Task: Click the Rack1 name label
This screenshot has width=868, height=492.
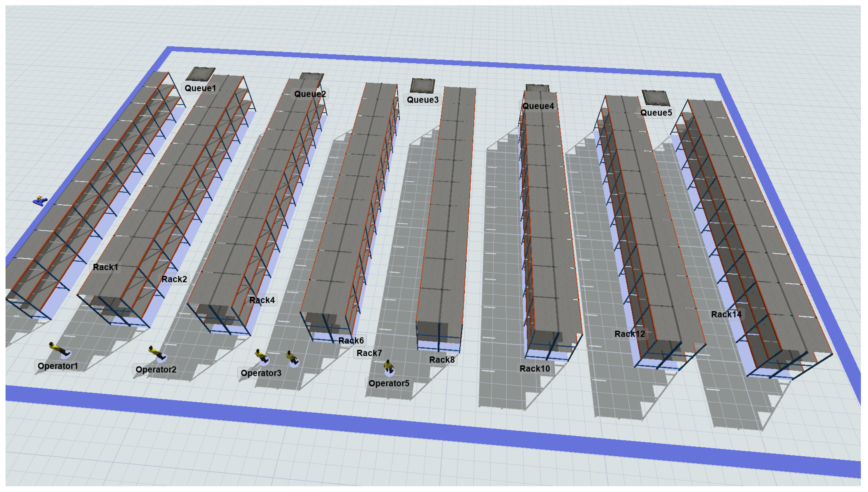Action: pyautogui.click(x=106, y=267)
